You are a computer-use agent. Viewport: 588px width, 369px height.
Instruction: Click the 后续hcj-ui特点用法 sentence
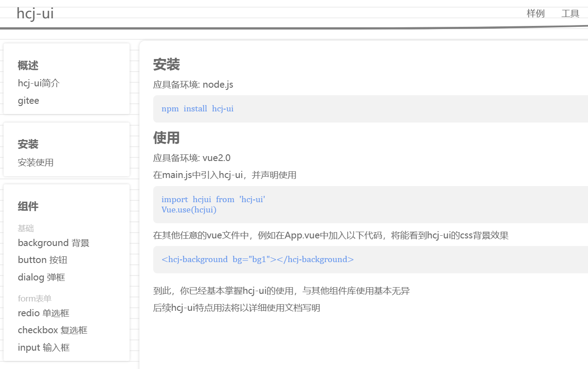click(237, 308)
